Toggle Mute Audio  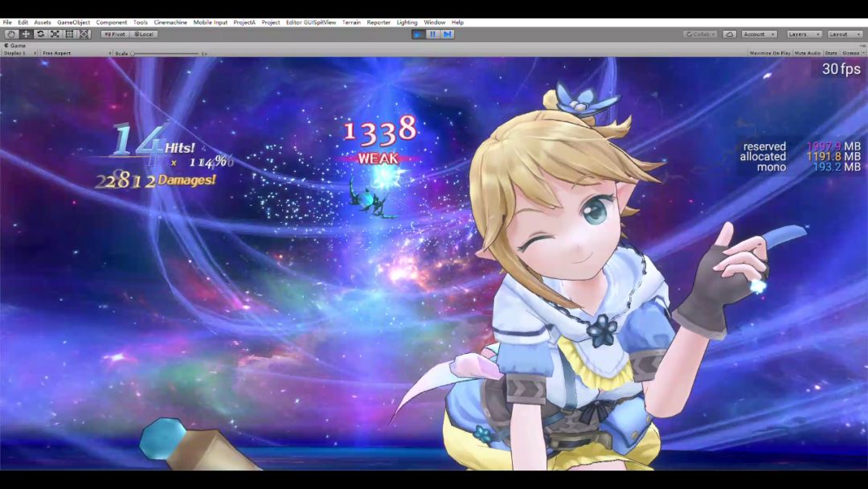tap(807, 53)
